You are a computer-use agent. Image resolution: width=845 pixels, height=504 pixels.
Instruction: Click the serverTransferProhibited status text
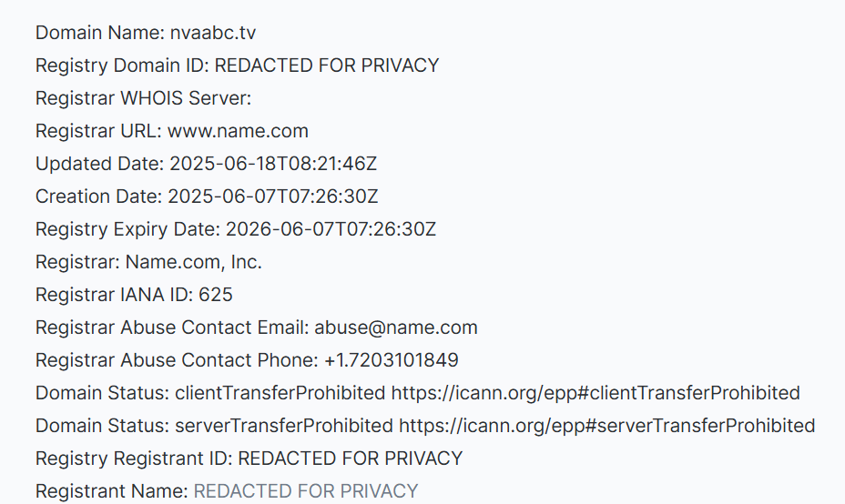tap(284, 426)
